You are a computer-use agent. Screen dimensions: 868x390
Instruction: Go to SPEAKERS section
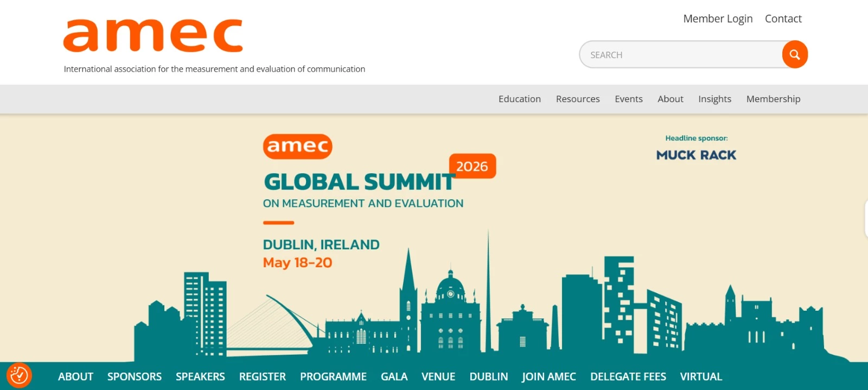click(x=200, y=376)
